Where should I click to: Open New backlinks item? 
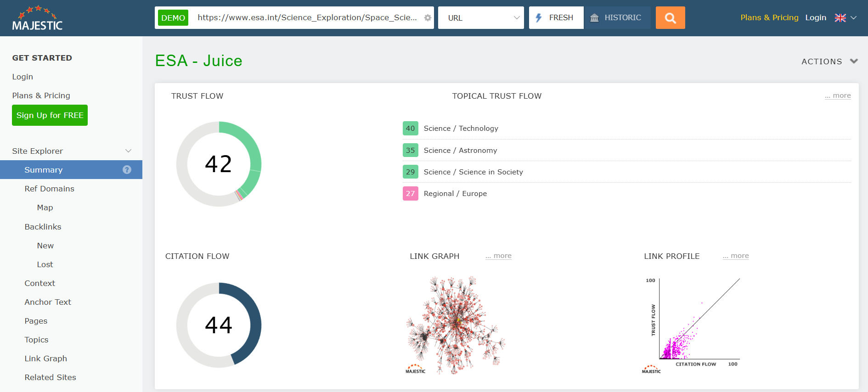click(45, 246)
